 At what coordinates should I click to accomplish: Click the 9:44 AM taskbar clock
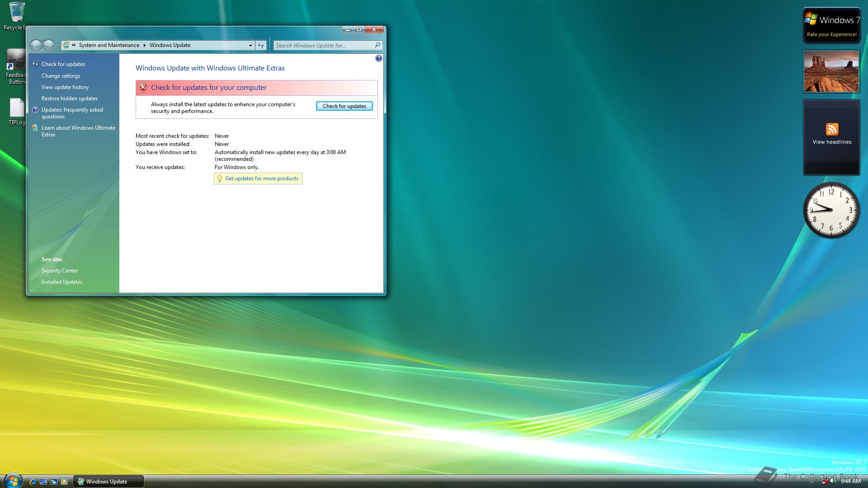850,481
